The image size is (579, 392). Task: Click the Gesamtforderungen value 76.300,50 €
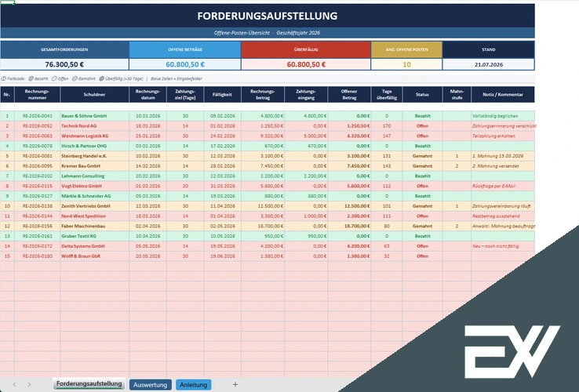pos(64,64)
